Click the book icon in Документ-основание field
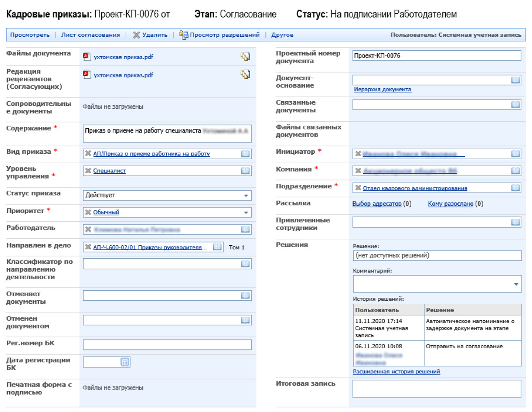This screenshot has width=532, height=412. click(515, 80)
